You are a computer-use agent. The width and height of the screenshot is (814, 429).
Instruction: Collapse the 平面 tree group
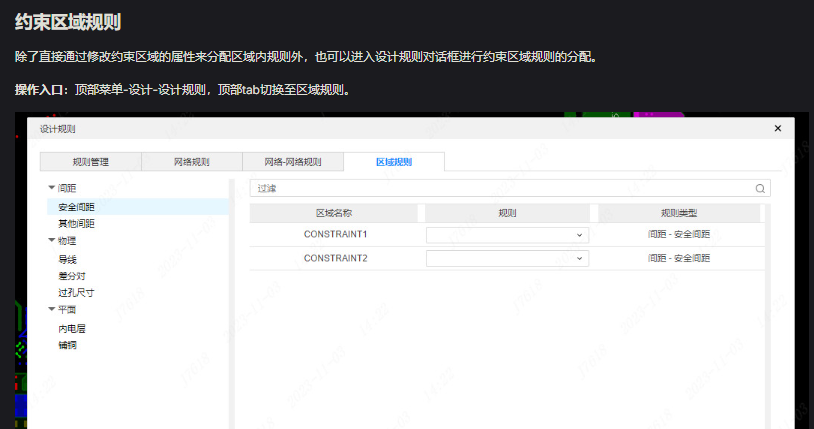(52, 310)
